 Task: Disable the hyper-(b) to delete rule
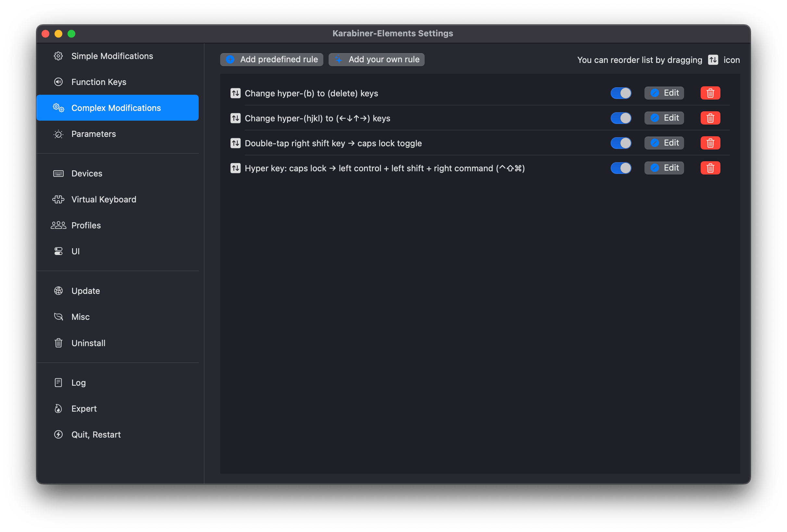point(621,93)
